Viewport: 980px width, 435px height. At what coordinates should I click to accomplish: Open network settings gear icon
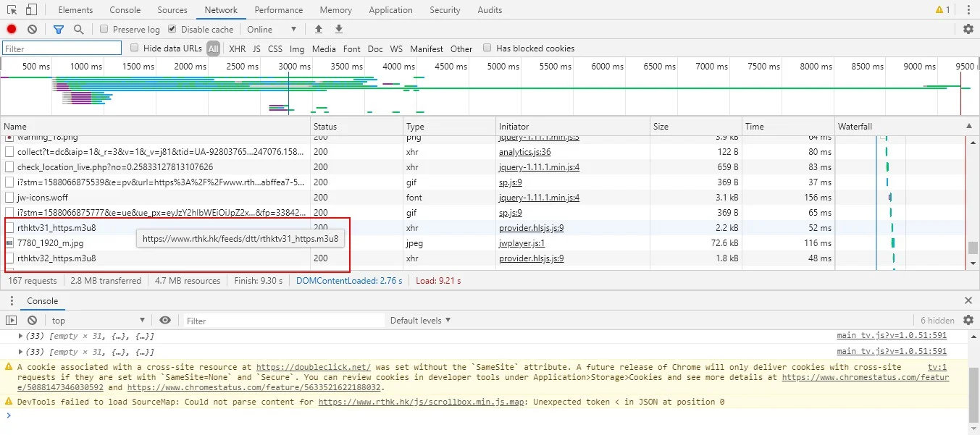click(968, 30)
